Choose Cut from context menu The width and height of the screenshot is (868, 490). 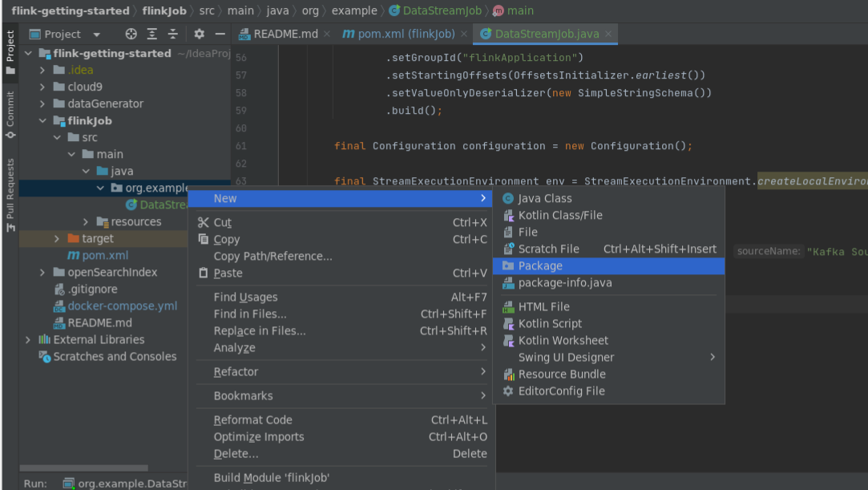[x=341, y=223]
